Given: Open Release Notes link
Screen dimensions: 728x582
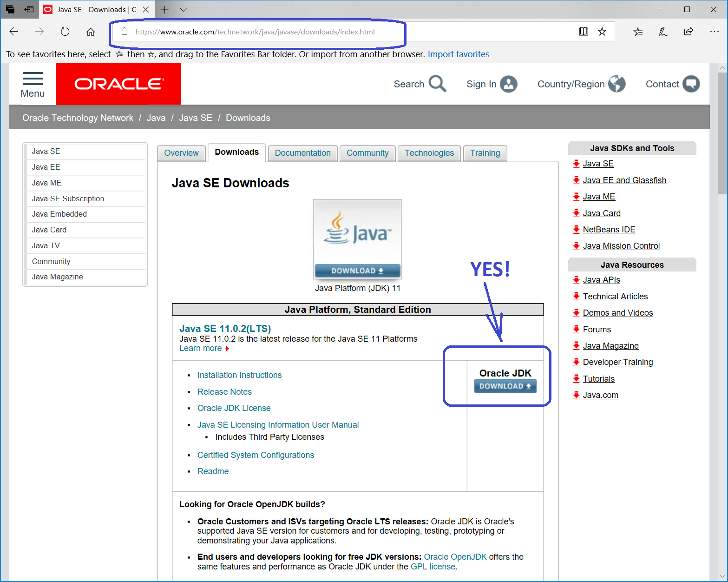Looking at the screenshot, I should [224, 391].
